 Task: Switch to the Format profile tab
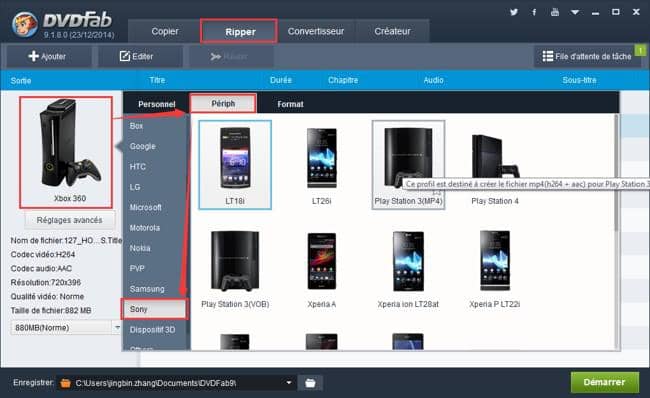click(x=290, y=104)
